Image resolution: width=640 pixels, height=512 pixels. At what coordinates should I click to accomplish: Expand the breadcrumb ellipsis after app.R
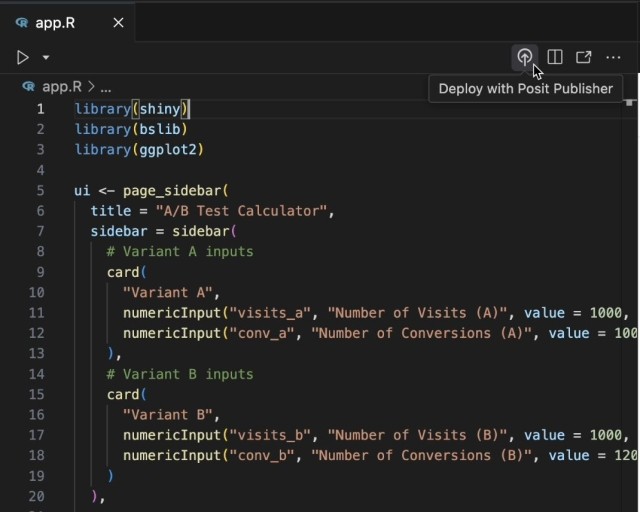pyautogui.click(x=105, y=87)
